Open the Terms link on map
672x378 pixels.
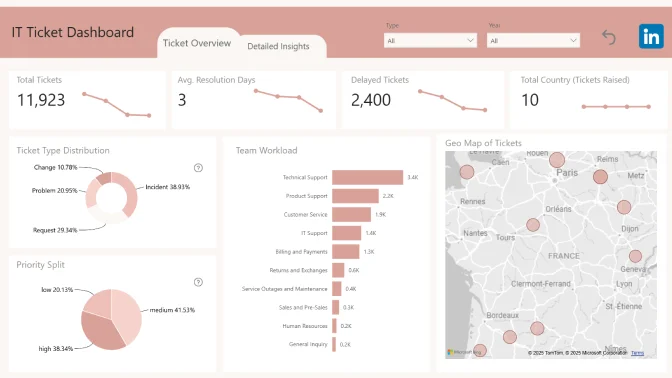637,353
